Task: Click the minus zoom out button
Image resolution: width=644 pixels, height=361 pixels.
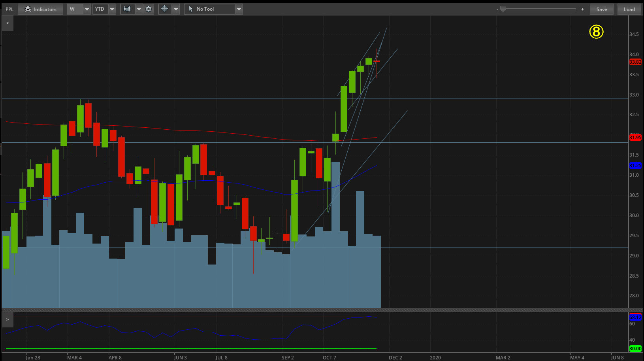Action: (x=497, y=9)
